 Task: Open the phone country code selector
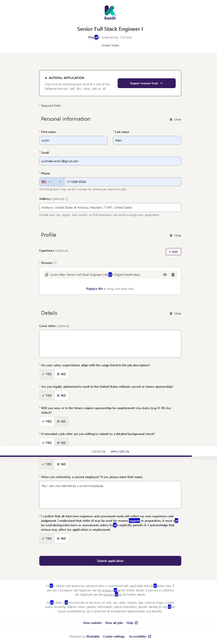(x=52, y=182)
